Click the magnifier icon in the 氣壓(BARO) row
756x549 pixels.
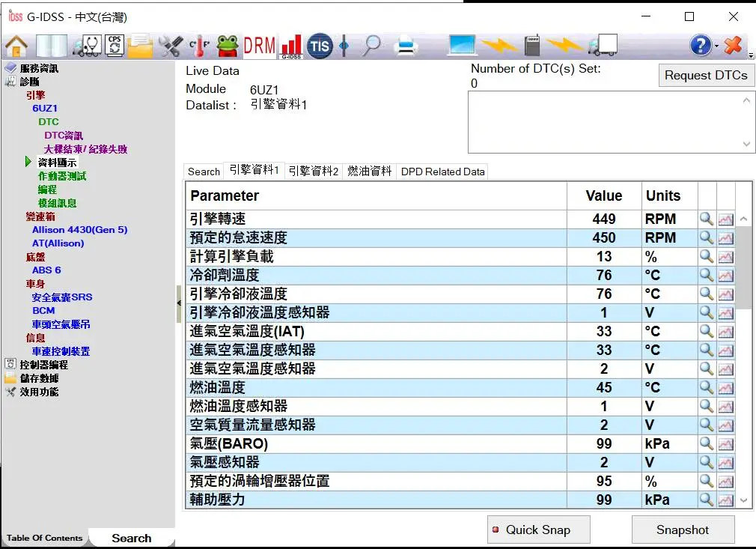point(707,443)
